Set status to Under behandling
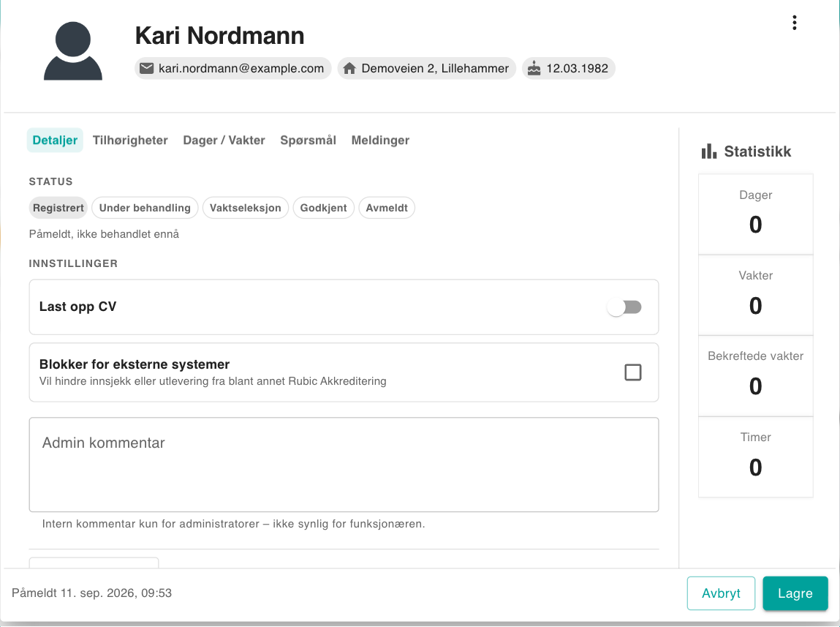The width and height of the screenshot is (840, 627). pyautogui.click(x=145, y=208)
